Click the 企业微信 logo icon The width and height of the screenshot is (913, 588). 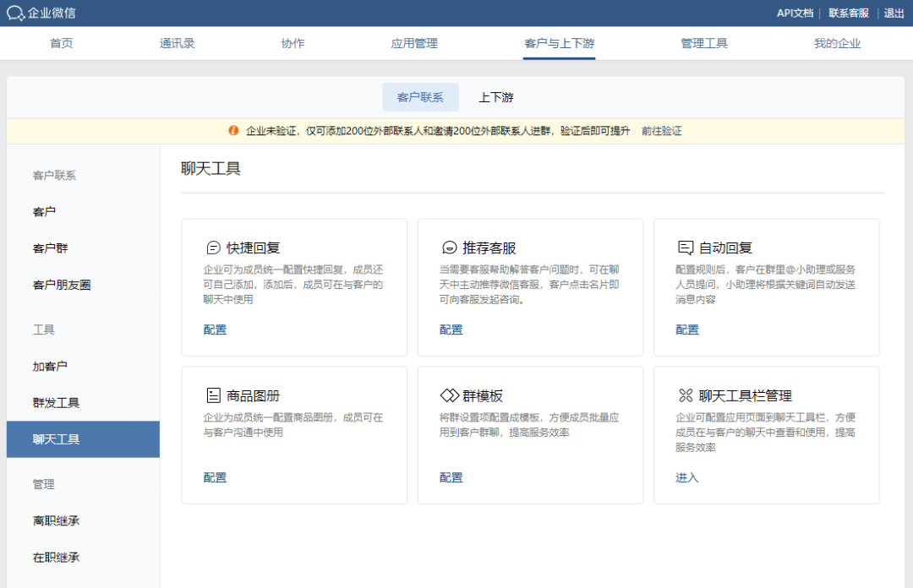coord(15,14)
